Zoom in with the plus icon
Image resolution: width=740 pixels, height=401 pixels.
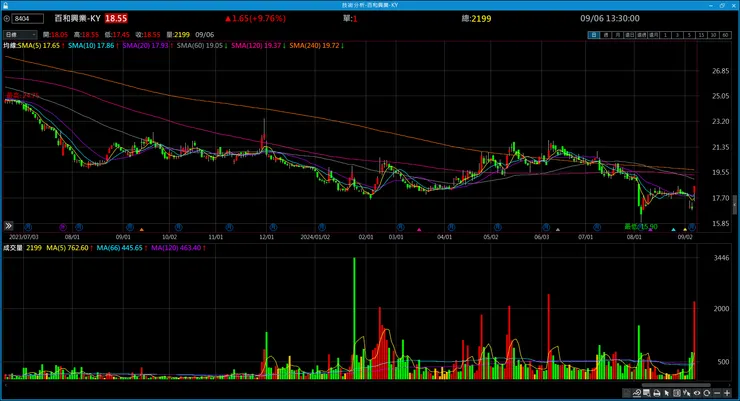tap(727, 393)
